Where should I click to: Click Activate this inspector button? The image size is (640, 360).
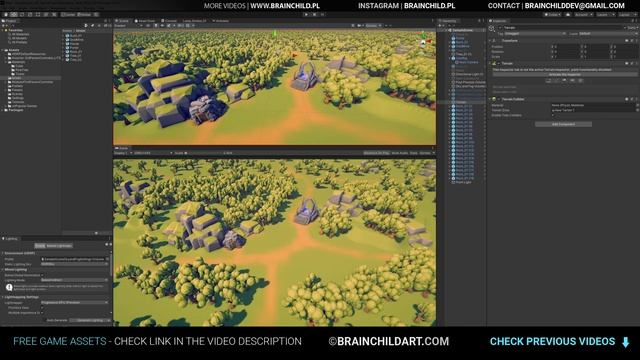(x=565, y=75)
